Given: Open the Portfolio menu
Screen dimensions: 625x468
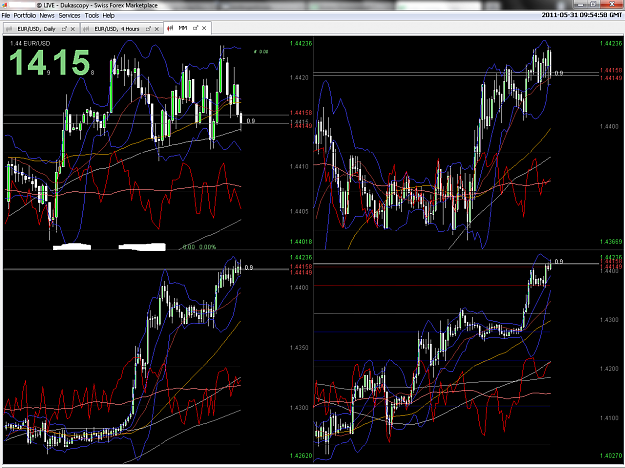Looking at the screenshot, I should click(x=25, y=16).
